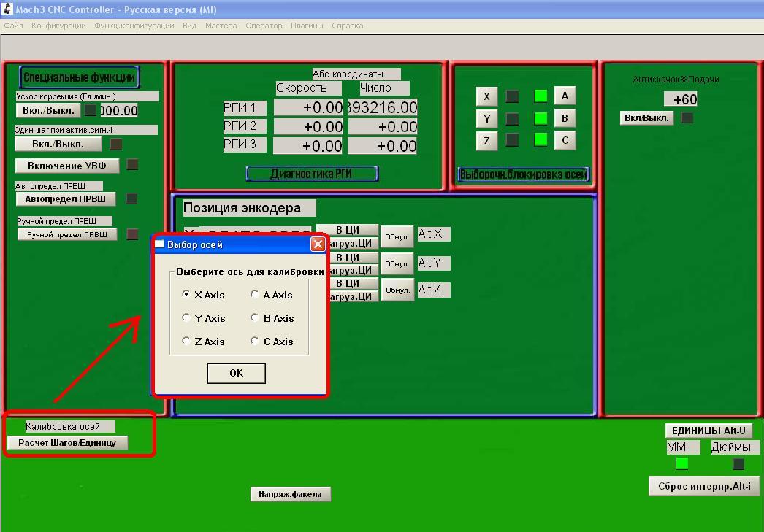Click the LED indicator next to Y
Viewport: 764px width, 532px height.
pyautogui.click(x=512, y=119)
